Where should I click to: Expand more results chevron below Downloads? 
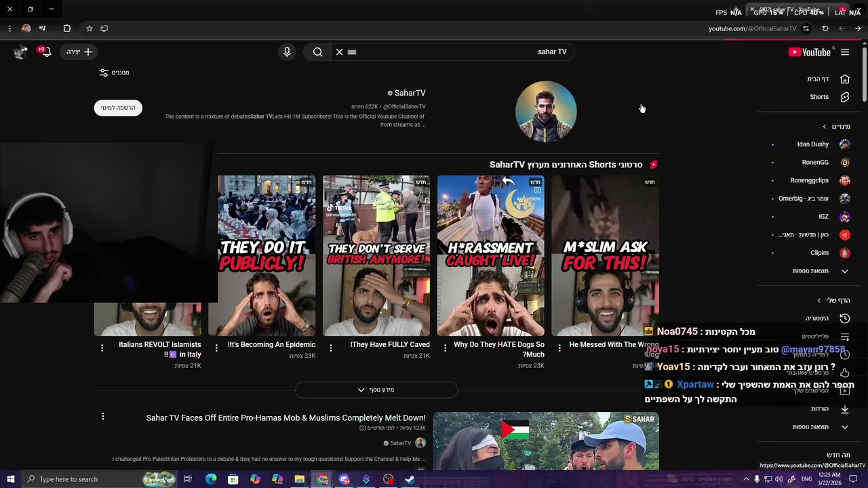[x=845, y=427]
